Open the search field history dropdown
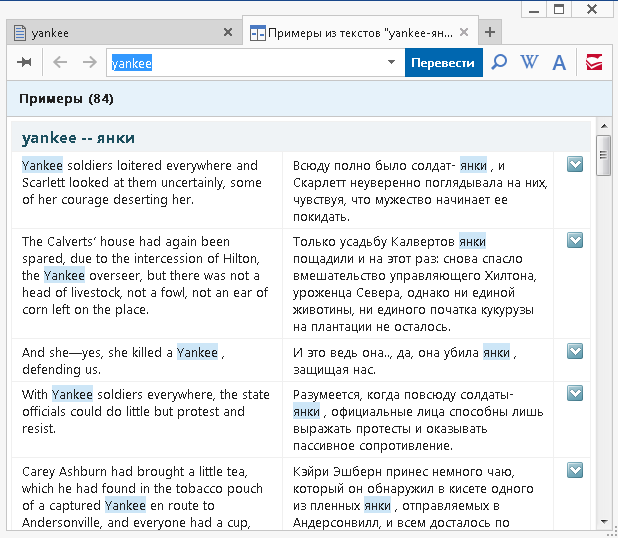This screenshot has height=538, width=618. [391, 62]
